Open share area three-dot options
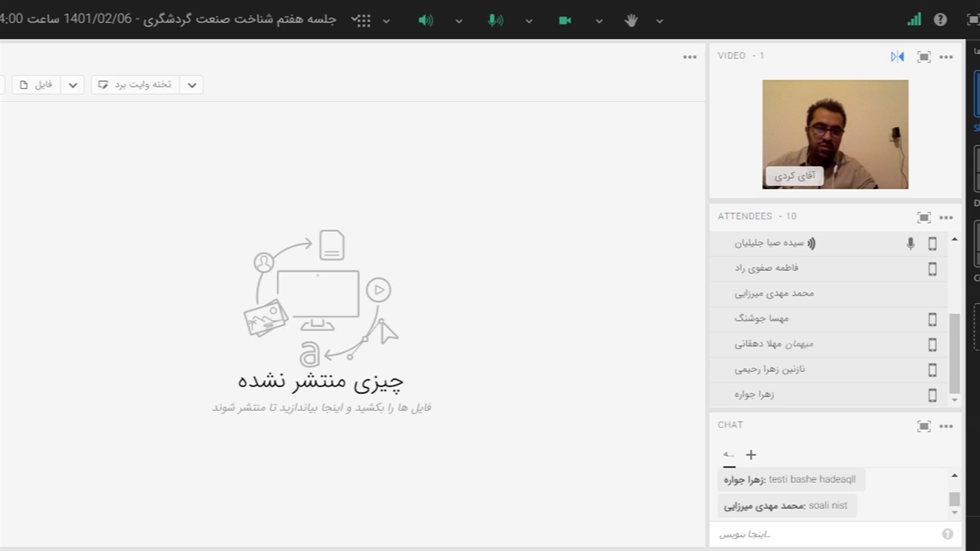The width and height of the screenshot is (980, 551). (x=690, y=57)
